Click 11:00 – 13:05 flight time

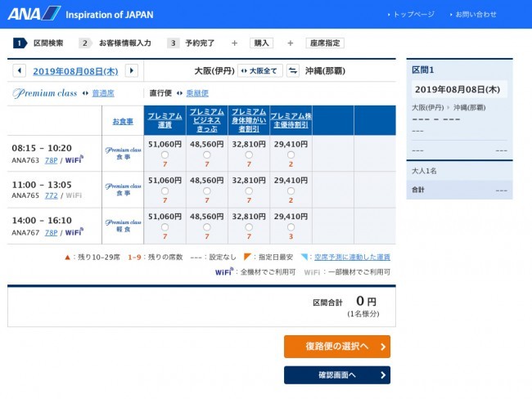[42, 185]
